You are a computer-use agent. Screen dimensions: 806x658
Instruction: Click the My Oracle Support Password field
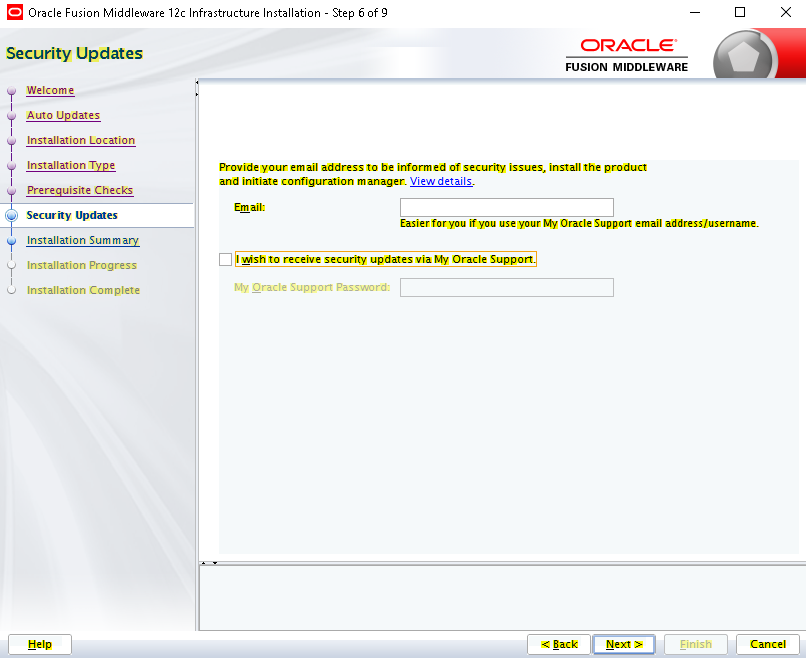(x=506, y=287)
